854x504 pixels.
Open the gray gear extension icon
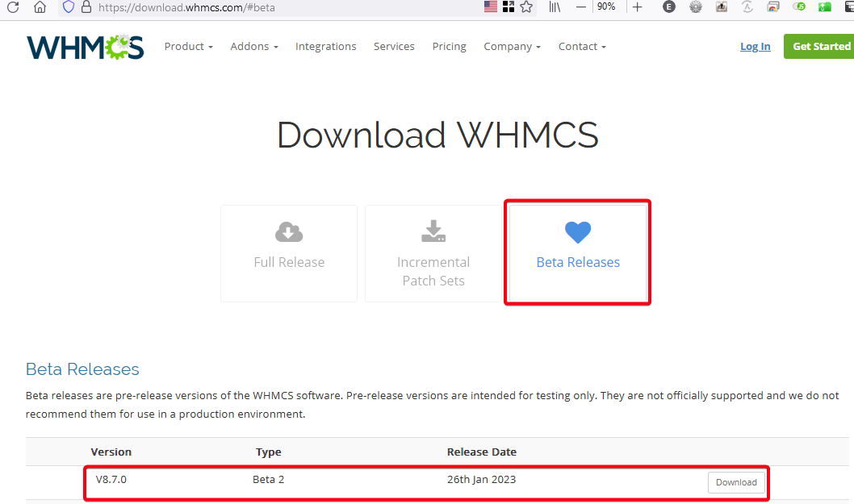coord(696,7)
